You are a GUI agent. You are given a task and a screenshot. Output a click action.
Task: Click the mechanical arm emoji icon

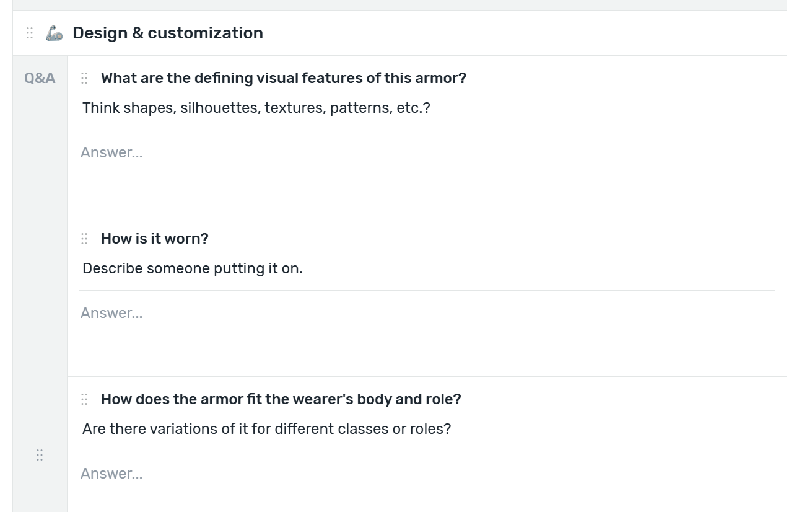(x=55, y=33)
